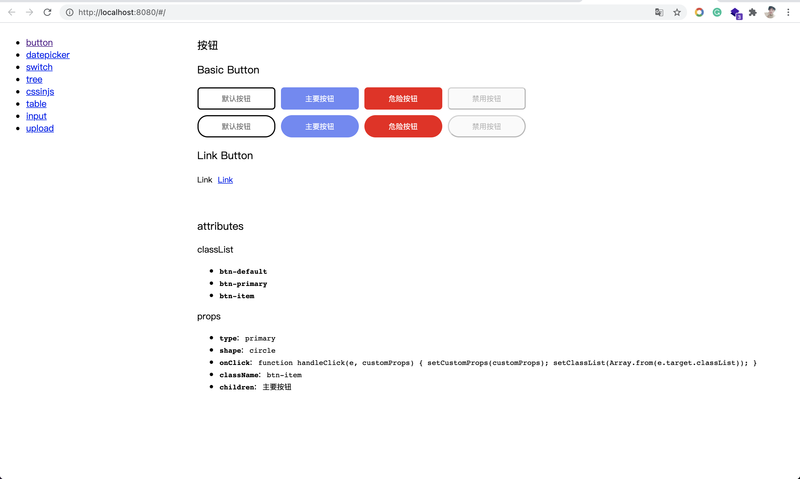
Task: Open the green Grammarly extension icon
Action: point(717,12)
